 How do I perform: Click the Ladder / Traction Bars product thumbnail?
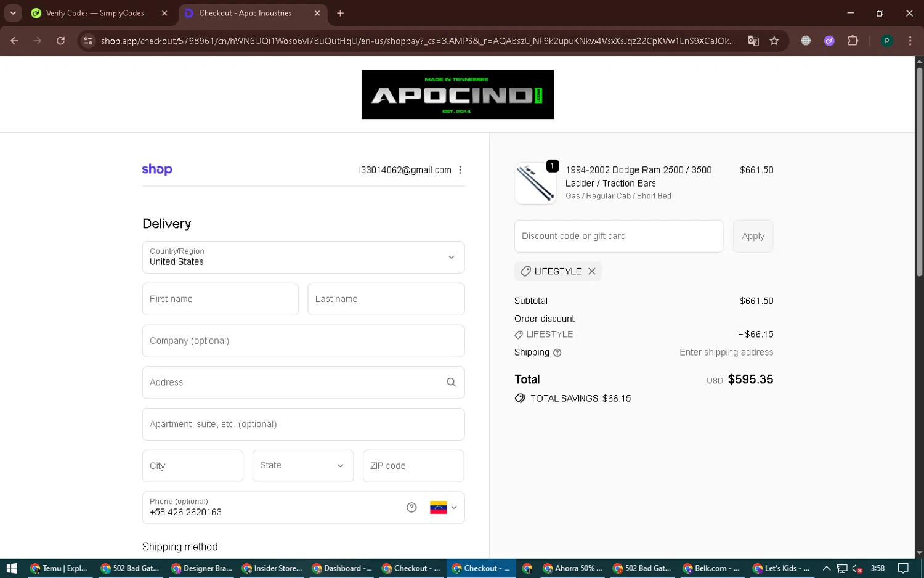[x=535, y=183]
